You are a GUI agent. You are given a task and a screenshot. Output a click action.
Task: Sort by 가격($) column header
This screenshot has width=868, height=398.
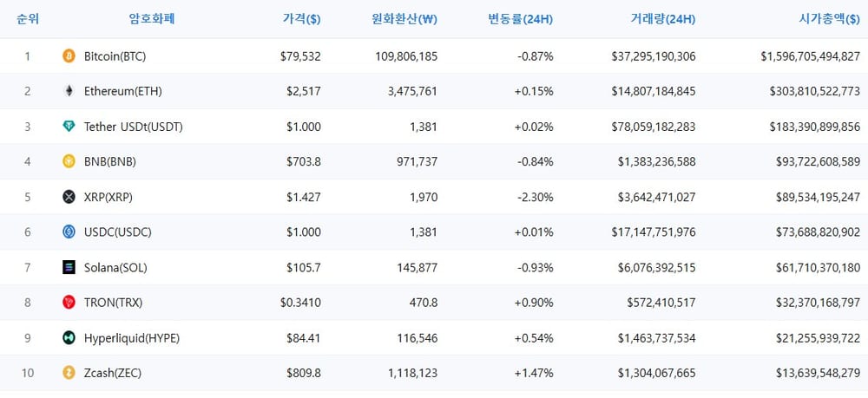click(302, 19)
